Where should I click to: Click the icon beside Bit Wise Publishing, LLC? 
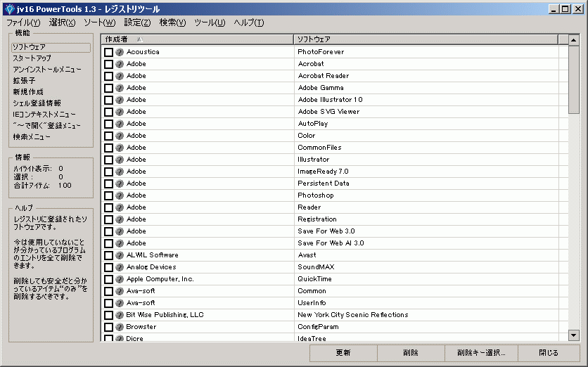click(120, 315)
